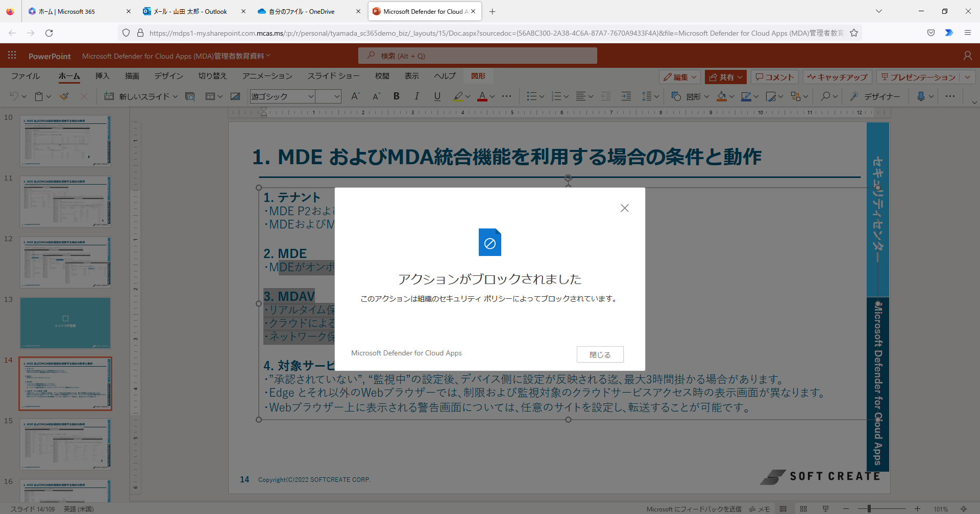
Task: Click the decrease indent icon
Action: tap(606, 96)
